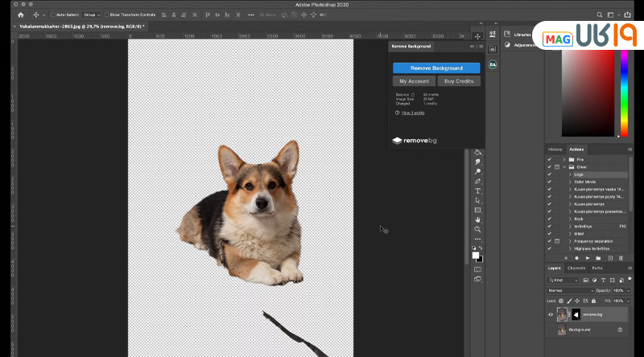This screenshot has width=644, height=357.
Task: Enable the Auto-Select checkbox
Action: point(53,14)
